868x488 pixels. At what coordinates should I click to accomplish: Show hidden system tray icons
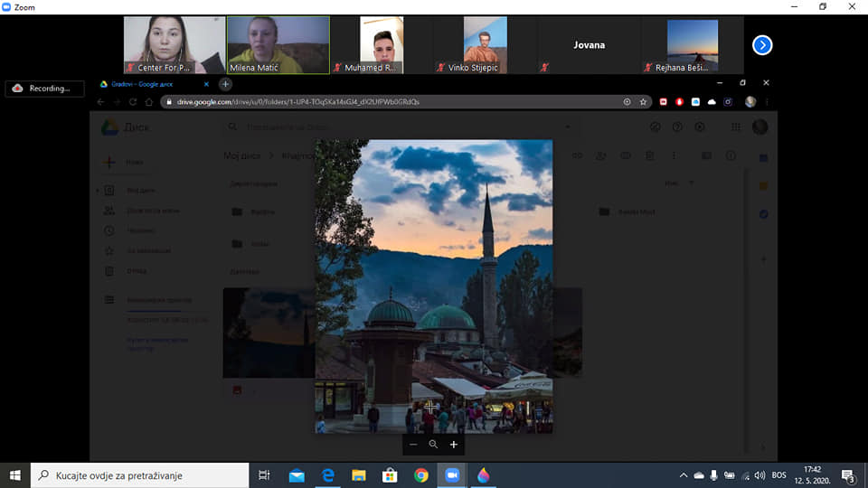tap(684, 475)
